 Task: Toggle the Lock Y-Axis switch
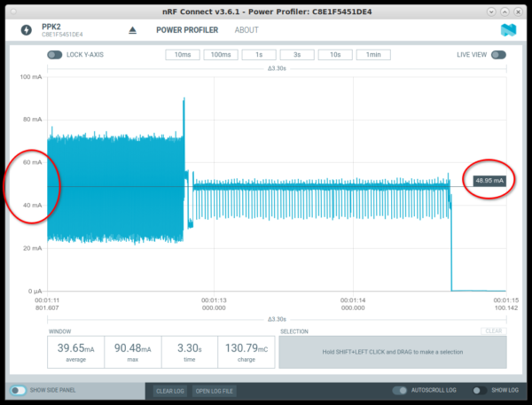pos(55,54)
